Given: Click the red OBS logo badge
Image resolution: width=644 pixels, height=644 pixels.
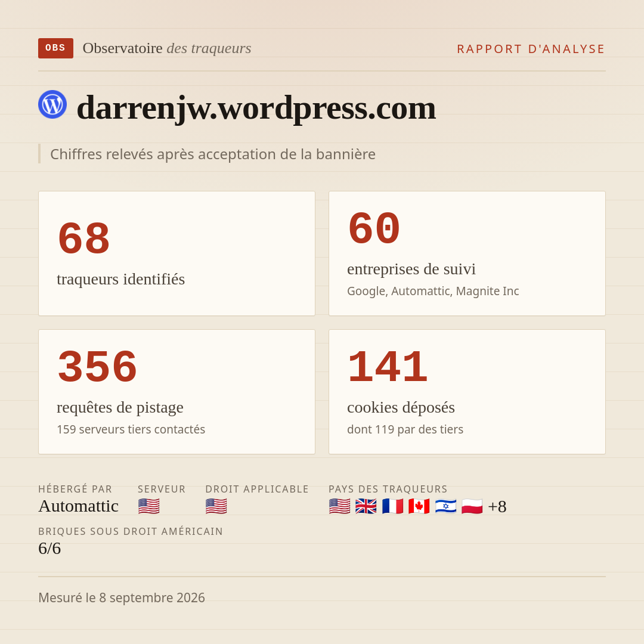Looking at the screenshot, I should [55, 48].
